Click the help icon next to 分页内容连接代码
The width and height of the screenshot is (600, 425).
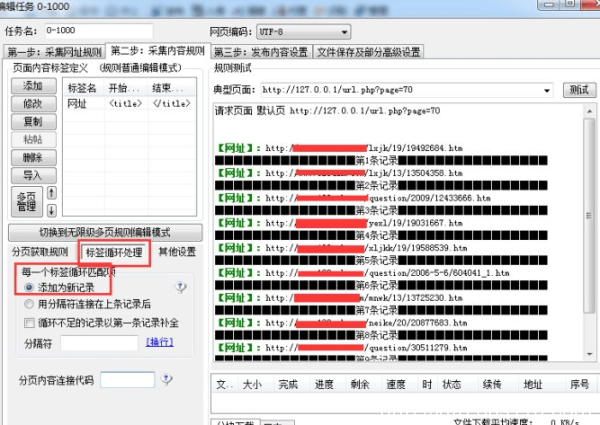tap(166, 380)
